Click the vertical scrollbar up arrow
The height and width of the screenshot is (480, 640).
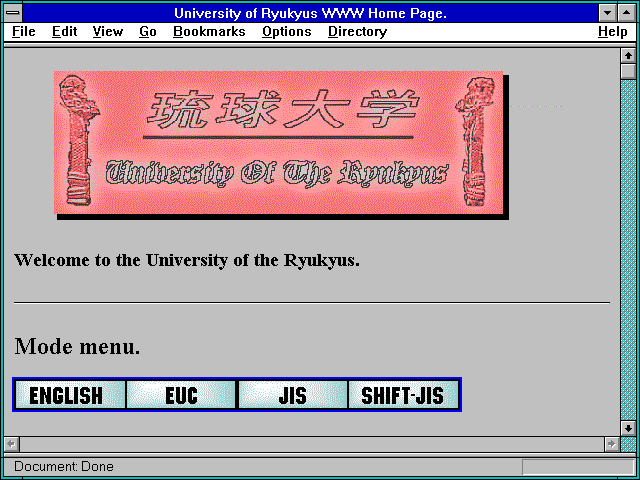[628, 56]
